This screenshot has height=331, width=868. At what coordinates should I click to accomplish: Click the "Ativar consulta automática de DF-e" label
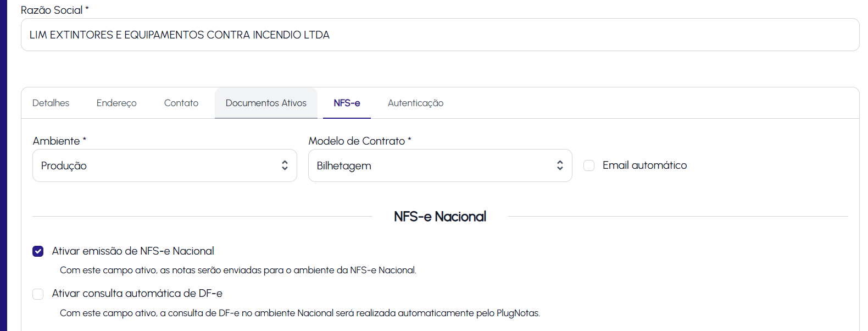pyautogui.click(x=137, y=294)
